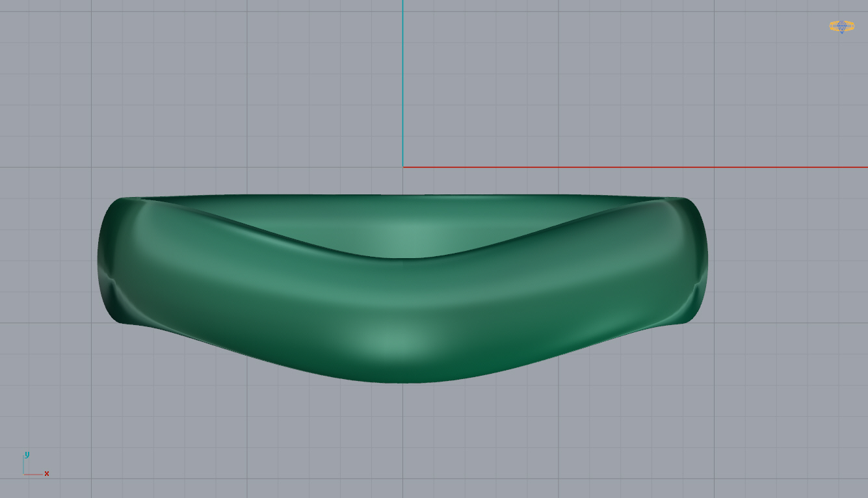Click empty grid space above the ring's left half

click(x=228, y=98)
